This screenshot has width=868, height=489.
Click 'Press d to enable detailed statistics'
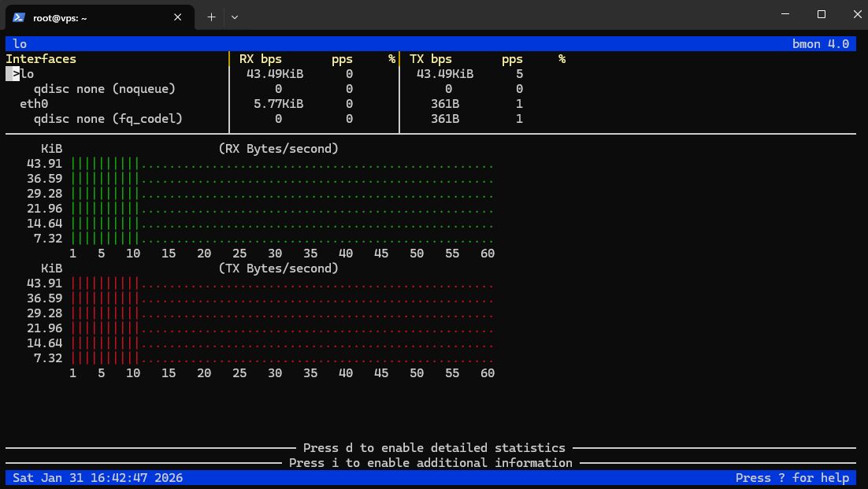tap(434, 448)
